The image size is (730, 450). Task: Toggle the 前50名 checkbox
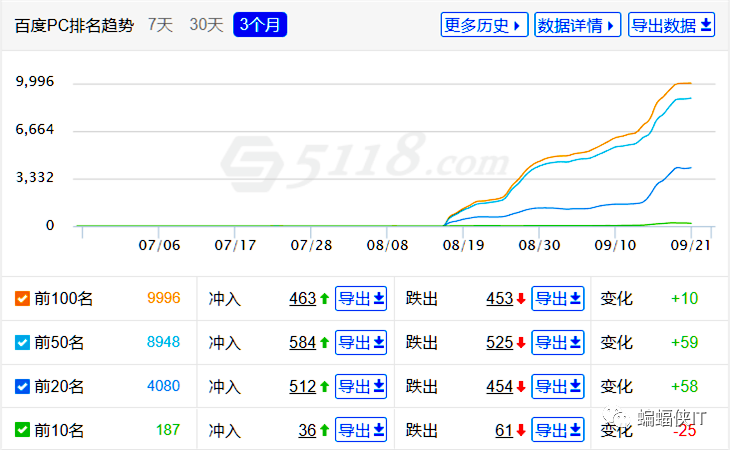point(22,343)
